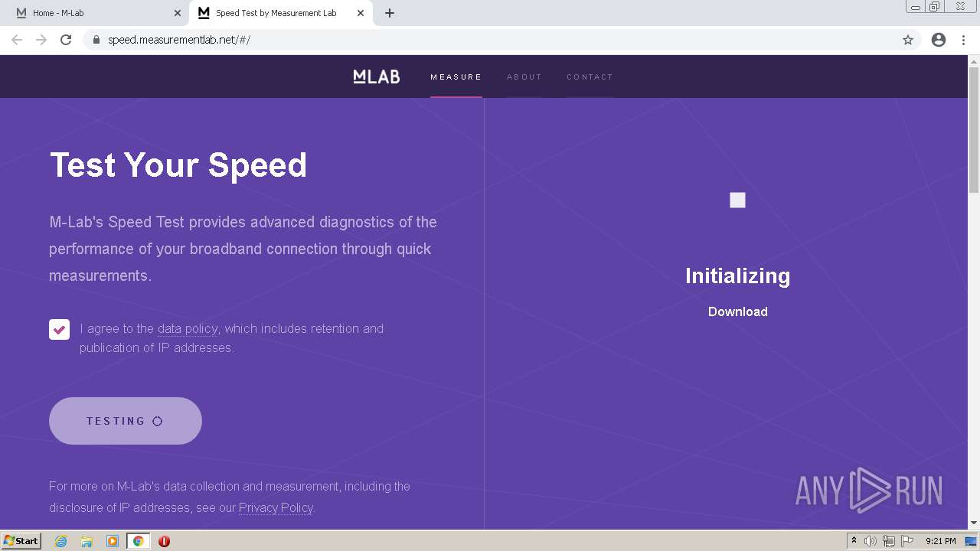Click the M-Lab logo in the header
This screenshot has width=980, height=551.
[376, 77]
